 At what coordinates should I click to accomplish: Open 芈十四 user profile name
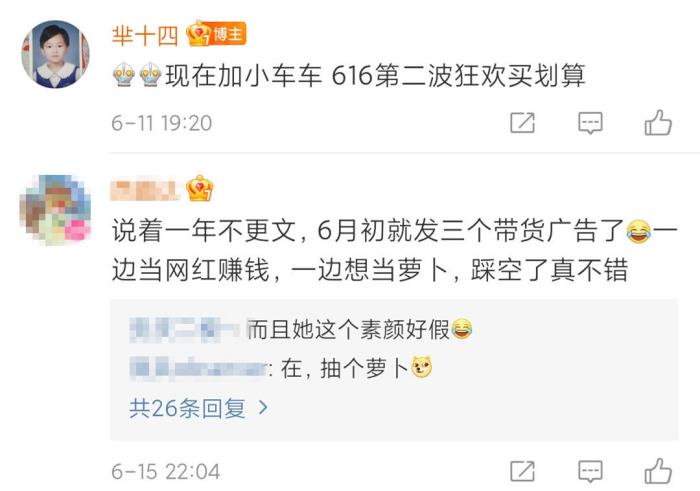[x=145, y=35]
